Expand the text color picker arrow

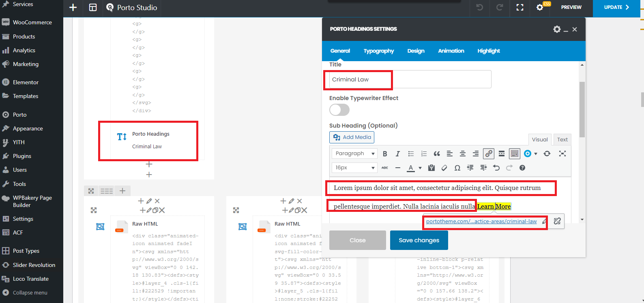pyautogui.click(x=420, y=168)
